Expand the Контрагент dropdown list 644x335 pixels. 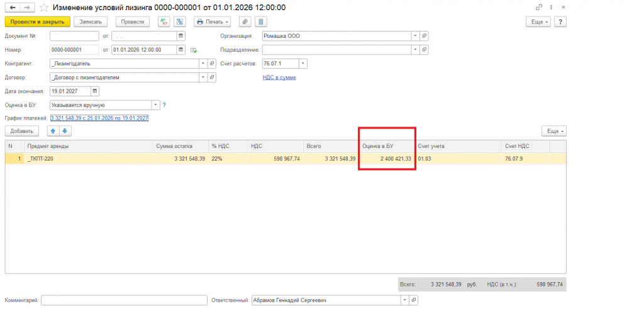click(203, 64)
